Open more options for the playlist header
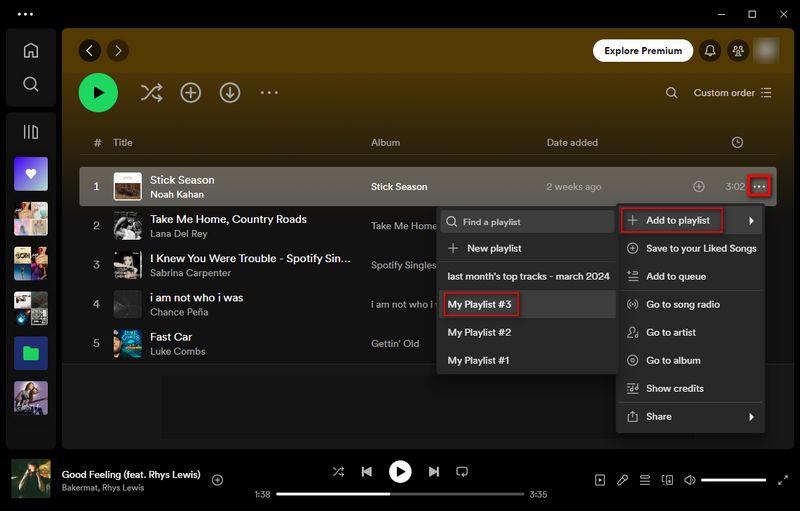The width and height of the screenshot is (800, 511). [269, 93]
